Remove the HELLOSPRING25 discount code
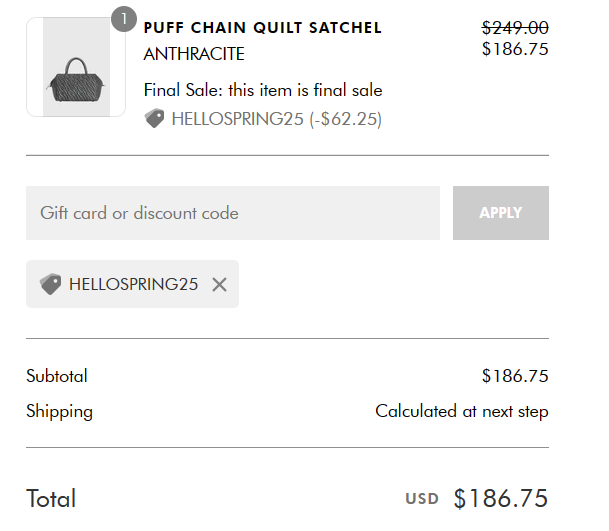This screenshot has width=609, height=531. click(219, 285)
